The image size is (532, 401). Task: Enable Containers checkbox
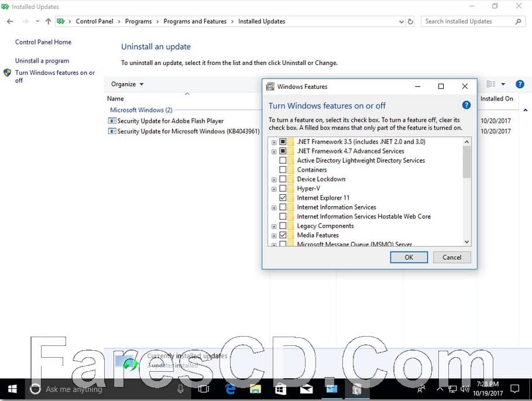pos(283,170)
